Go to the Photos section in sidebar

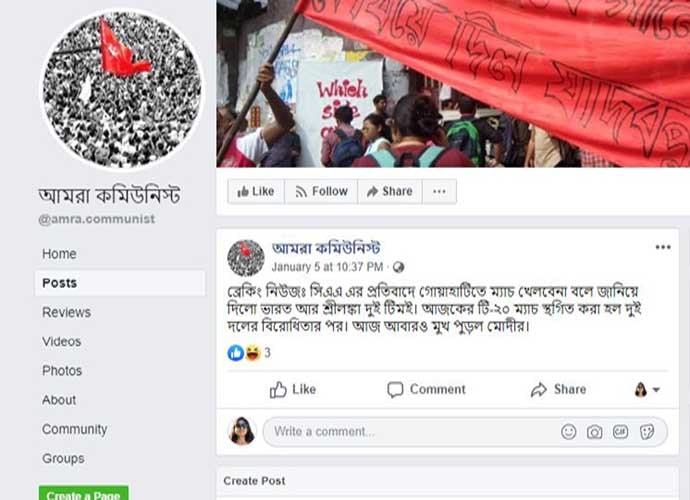[62, 371]
